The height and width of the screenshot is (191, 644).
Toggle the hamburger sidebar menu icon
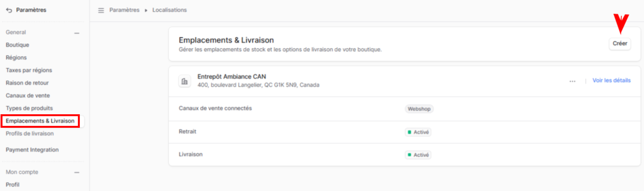(x=101, y=10)
